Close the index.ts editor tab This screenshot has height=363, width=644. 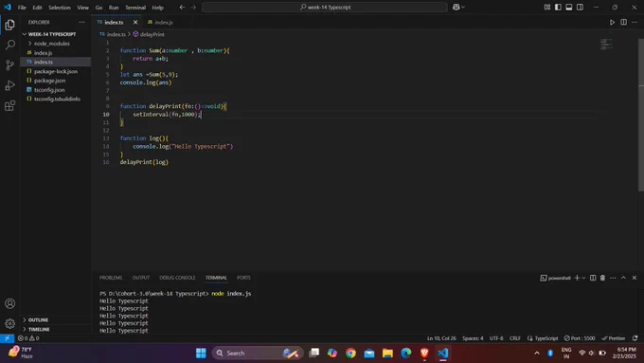click(135, 22)
